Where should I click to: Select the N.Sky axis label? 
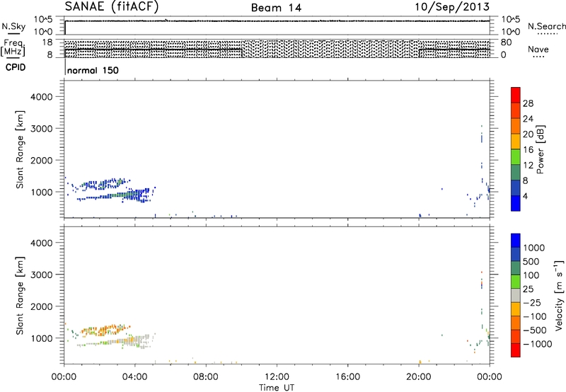click(x=13, y=26)
